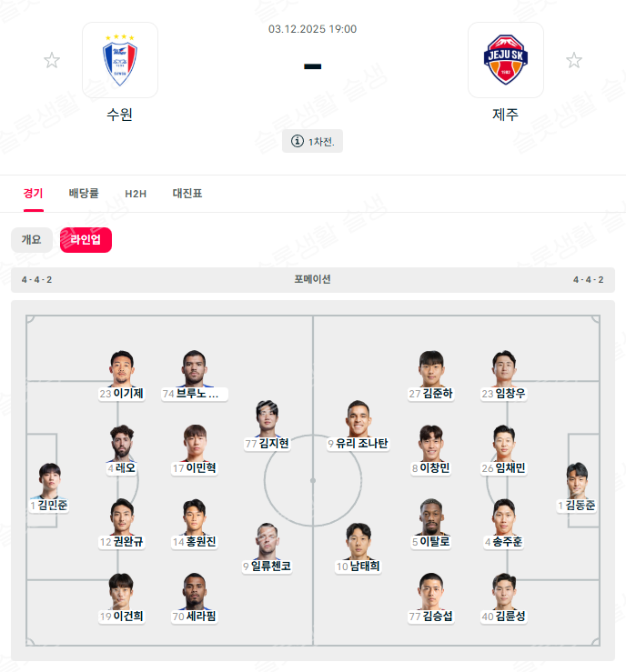This screenshot has width=626, height=672.
Task: Show the 개요 overview section
Action: tap(32, 239)
